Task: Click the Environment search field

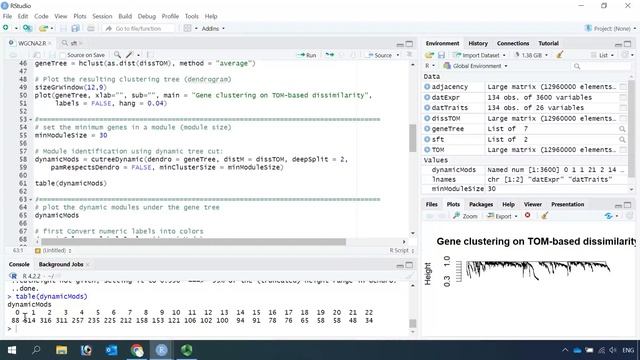Action: (601, 66)
